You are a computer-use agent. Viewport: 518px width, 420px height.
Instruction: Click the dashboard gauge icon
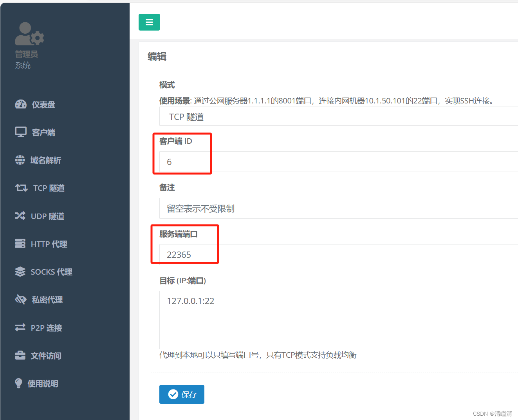coord(21,104)
